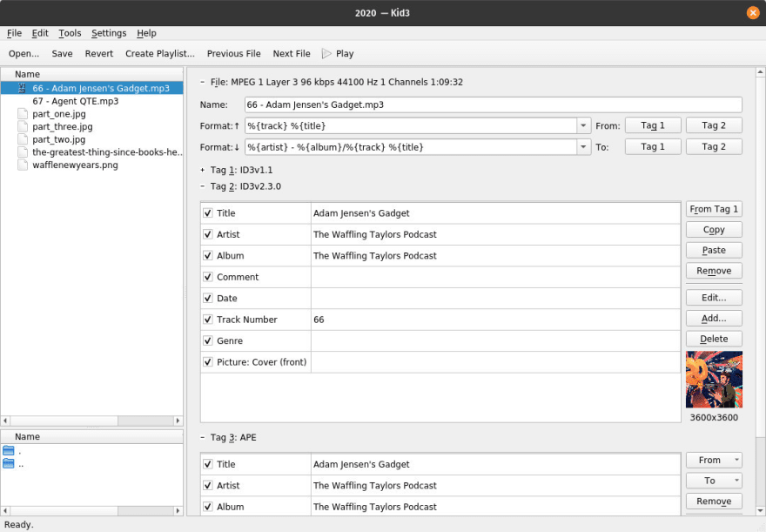The width and height of the screenshot is (766, 532).
Task: Click the 3600x3600 cover art thumbnail
Action: [x=714, y=380]
